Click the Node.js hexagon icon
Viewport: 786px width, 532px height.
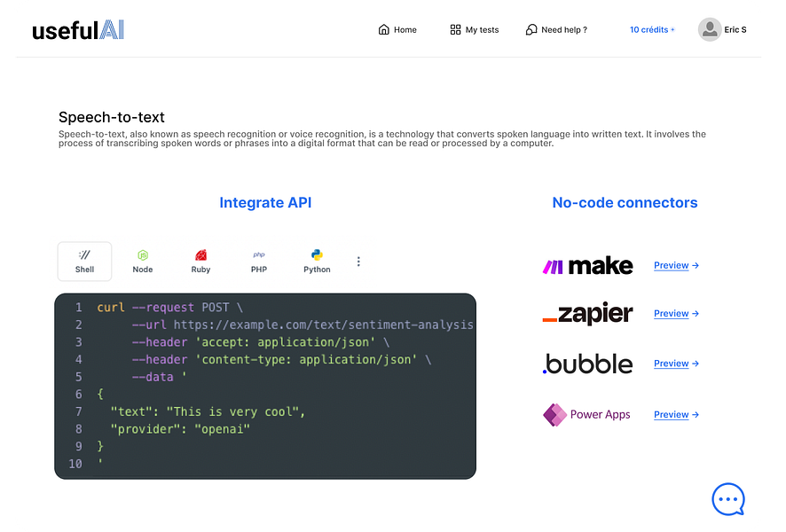pos(143,255)
